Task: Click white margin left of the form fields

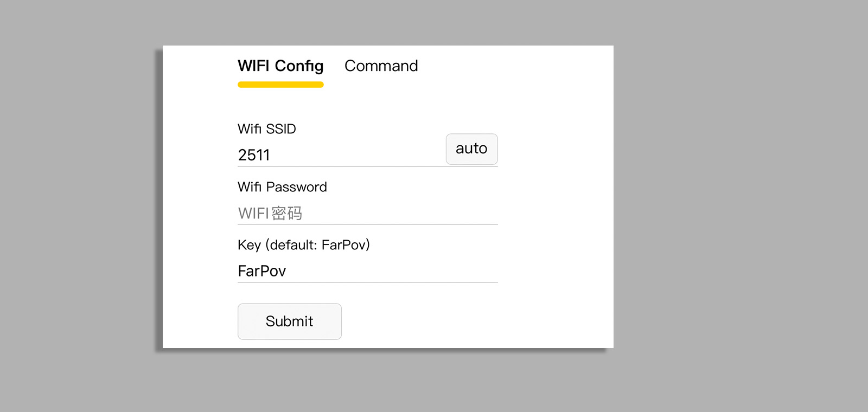Action: click(200, 217)
